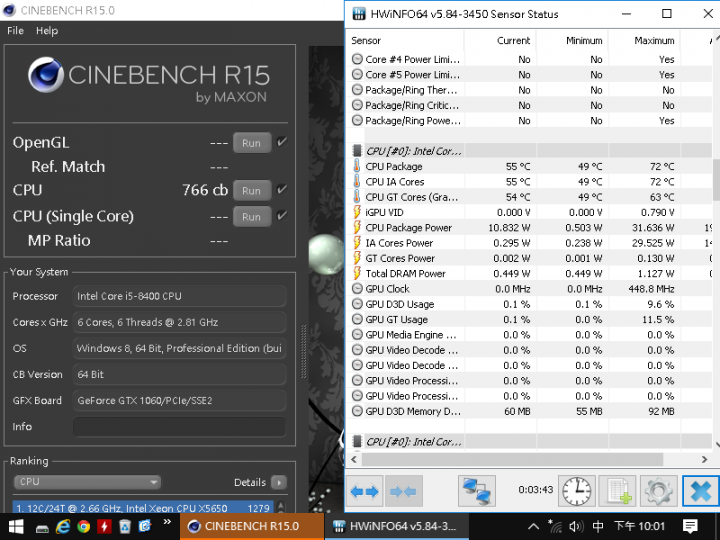Select the IA Cores Power row

tap(530, 243)
